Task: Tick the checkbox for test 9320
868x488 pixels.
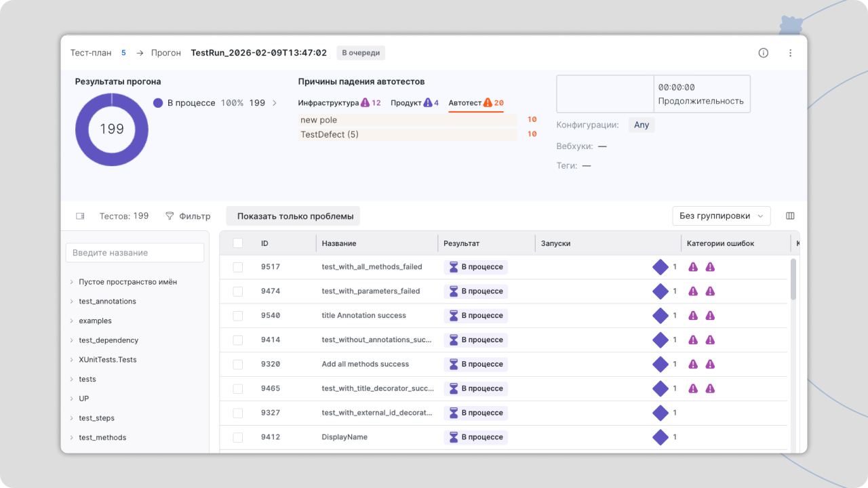Action: tap(238, 365)
